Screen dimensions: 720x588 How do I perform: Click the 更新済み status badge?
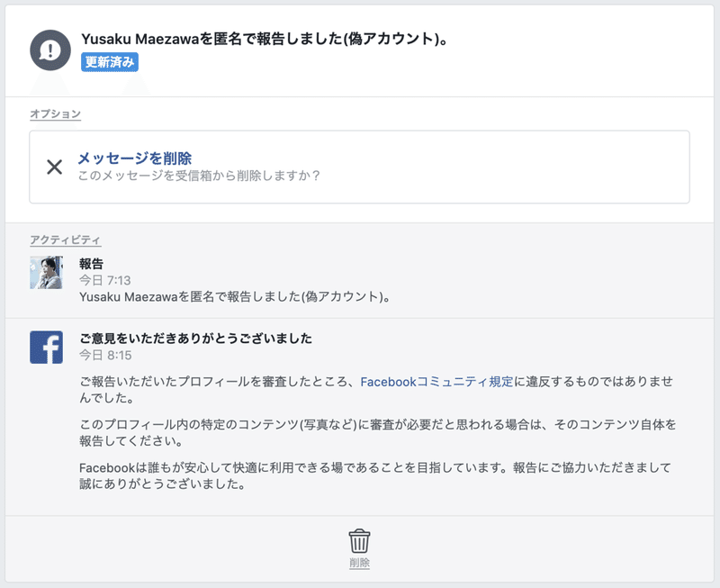coord(110,62)
